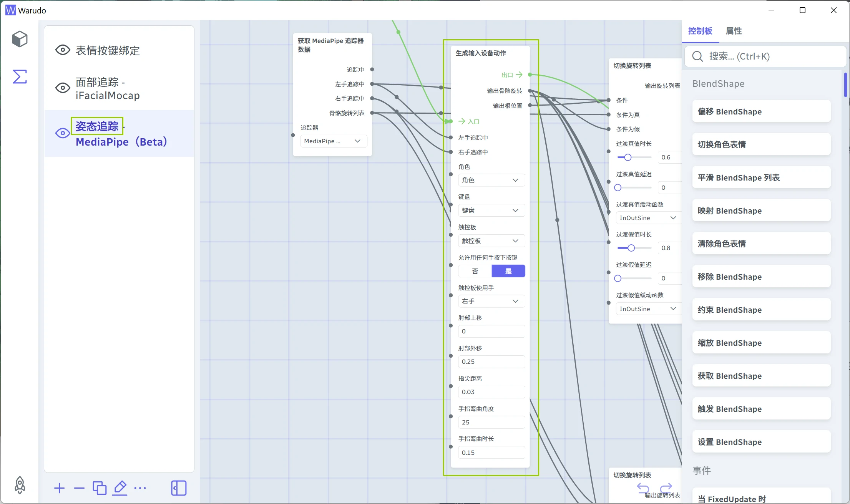Duplicate the blueprint with copy icon

[x=100, y=488]
